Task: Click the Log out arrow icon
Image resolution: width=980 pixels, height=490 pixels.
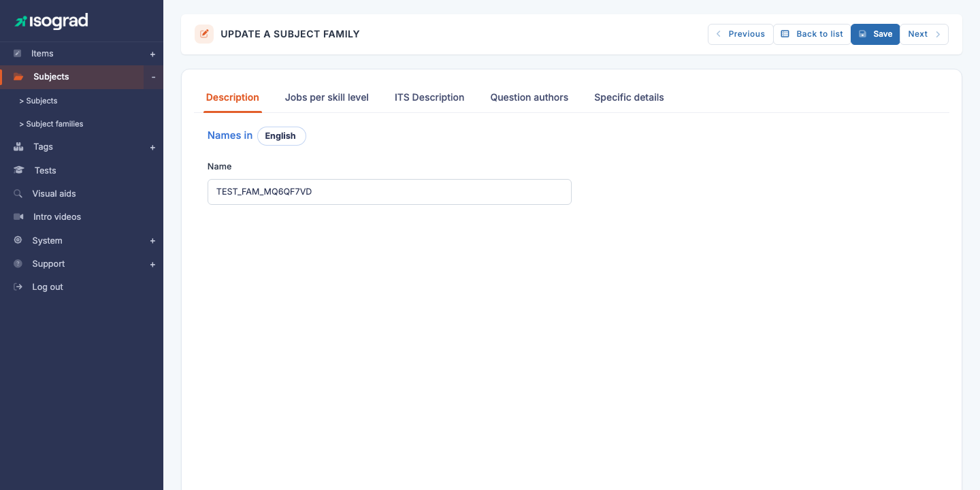Action: tap(18, 287)
